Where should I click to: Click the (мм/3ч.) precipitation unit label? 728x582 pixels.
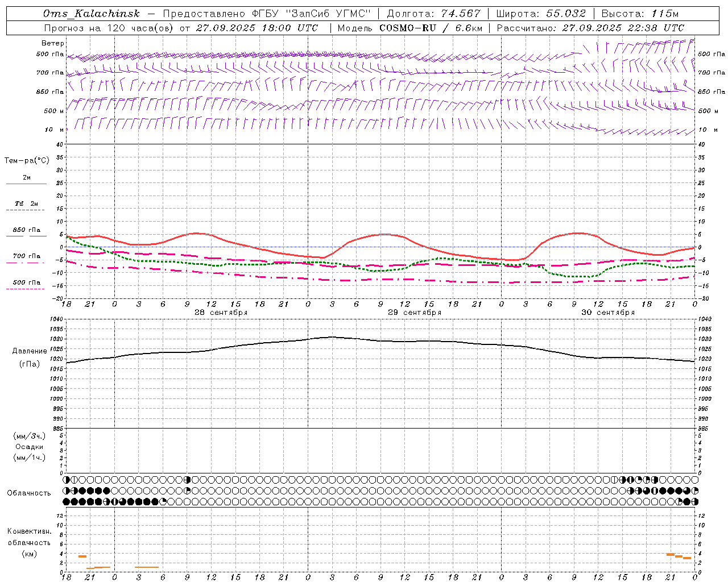(30, 436)
